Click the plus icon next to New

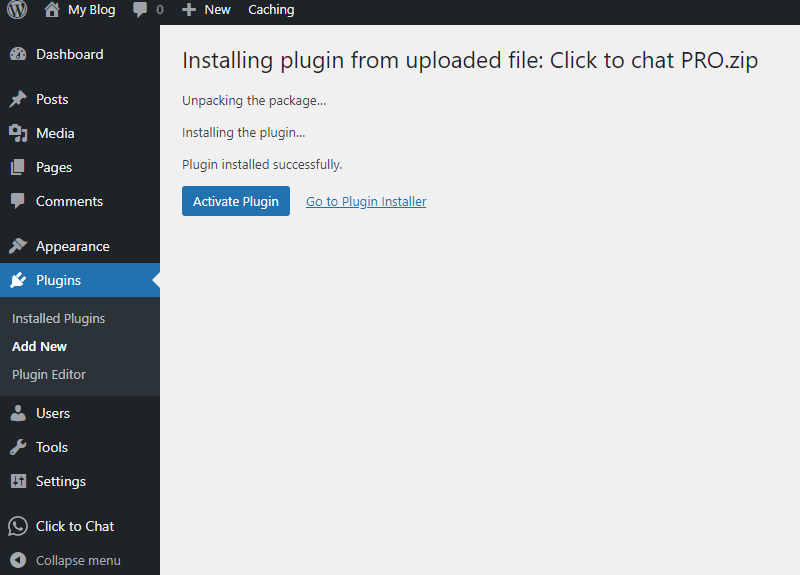point(189,10)
